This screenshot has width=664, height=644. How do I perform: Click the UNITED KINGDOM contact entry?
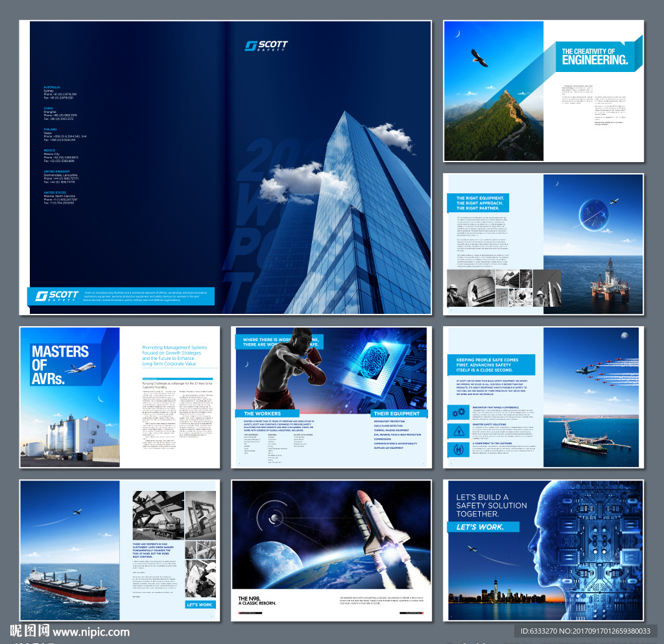(x=61, y=177)
